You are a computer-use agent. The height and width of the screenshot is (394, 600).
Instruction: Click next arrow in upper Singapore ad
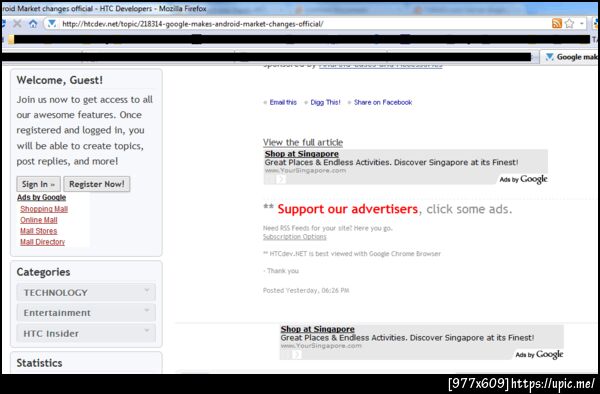281,179
